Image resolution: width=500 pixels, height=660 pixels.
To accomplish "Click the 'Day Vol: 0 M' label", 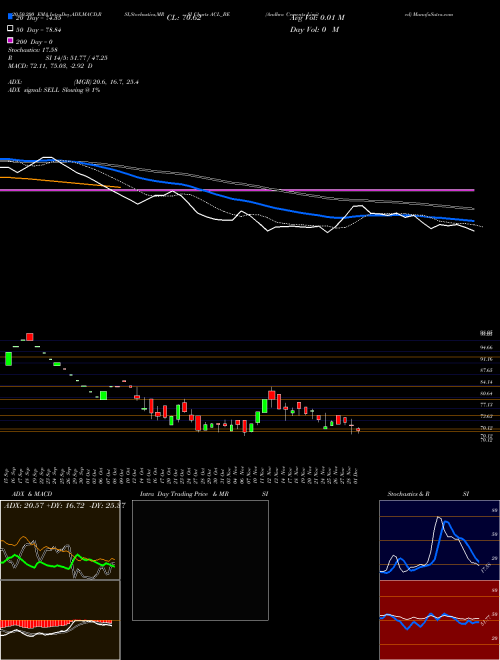I will click(x=314, y=30).
